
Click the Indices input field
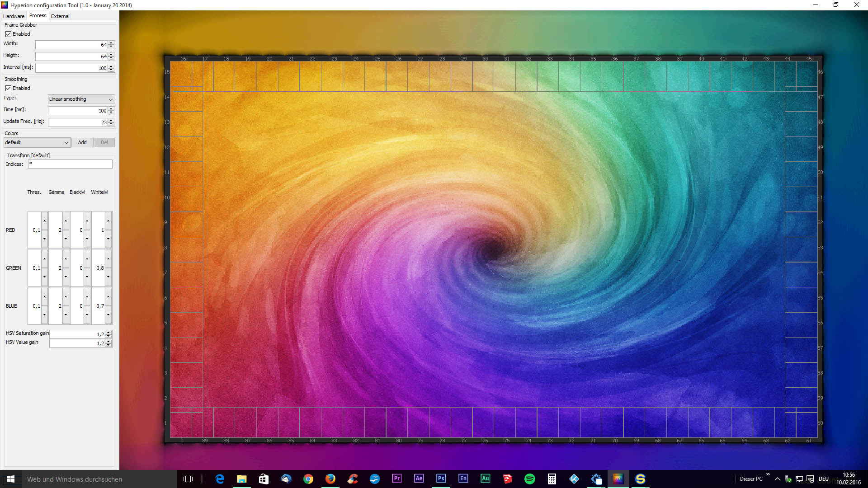(70, 164)
